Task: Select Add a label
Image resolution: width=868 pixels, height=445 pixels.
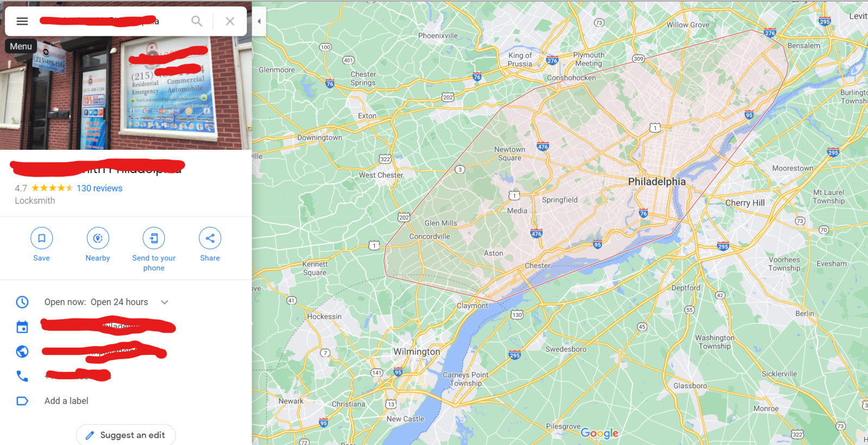Action: tap(66, 401)
